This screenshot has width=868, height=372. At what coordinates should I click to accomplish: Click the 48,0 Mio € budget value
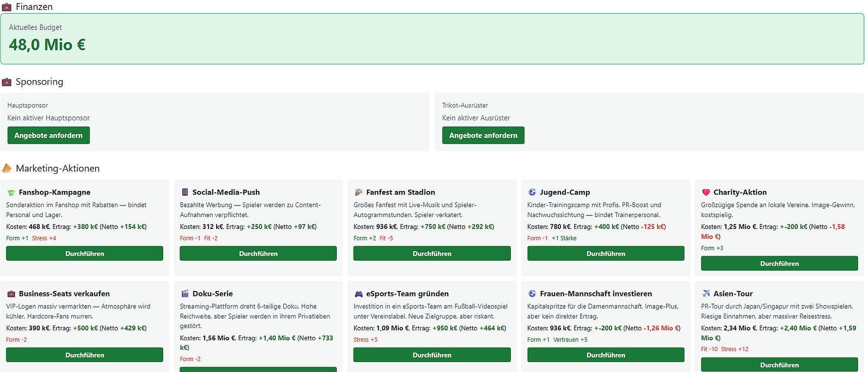click(x=47, y=45)
